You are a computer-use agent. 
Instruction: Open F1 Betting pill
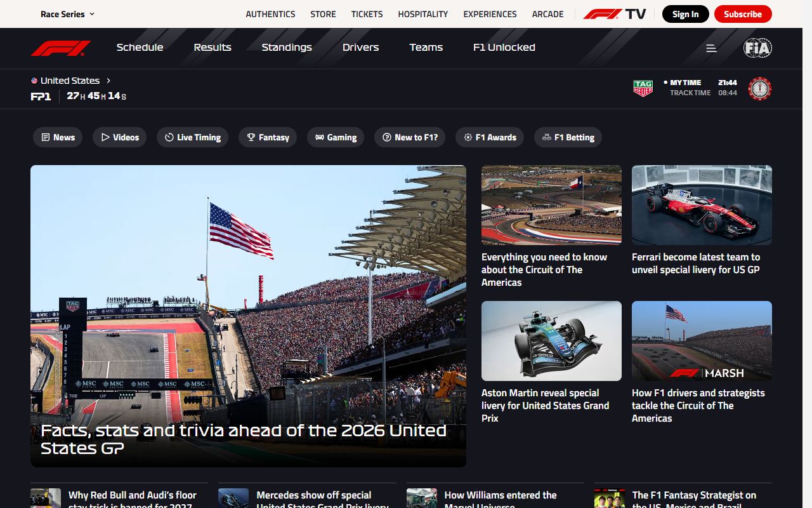568,137
